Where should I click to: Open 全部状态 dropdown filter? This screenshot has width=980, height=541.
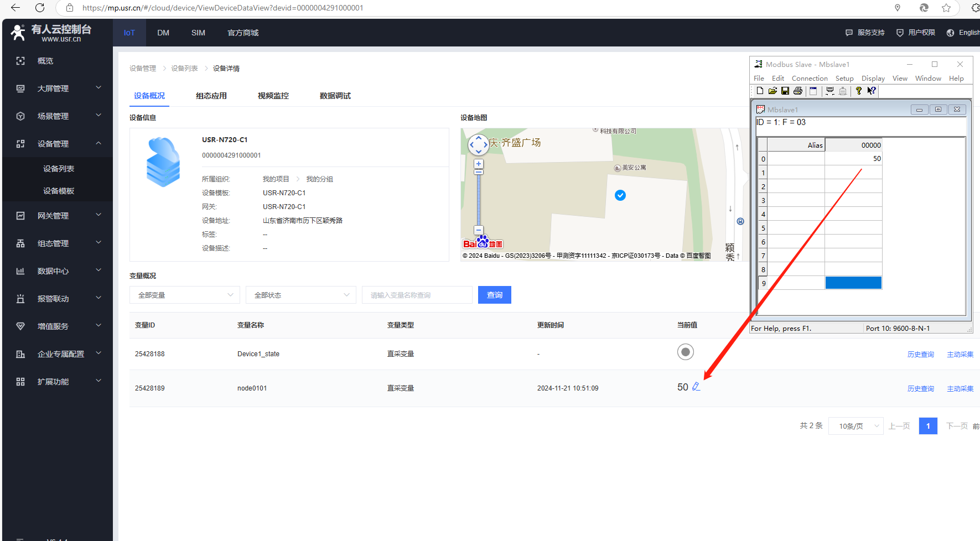coord(301,295)
